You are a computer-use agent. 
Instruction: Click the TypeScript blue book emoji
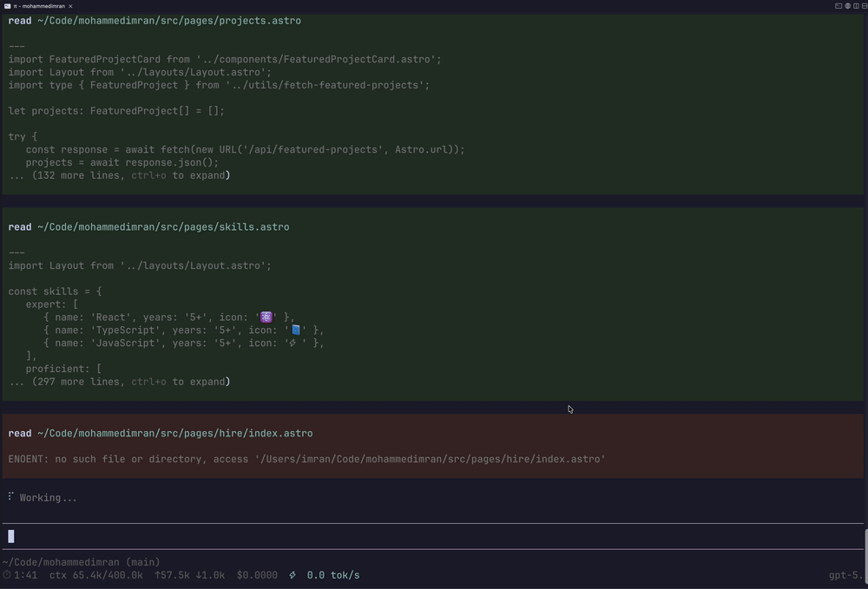tap(296, 330)
